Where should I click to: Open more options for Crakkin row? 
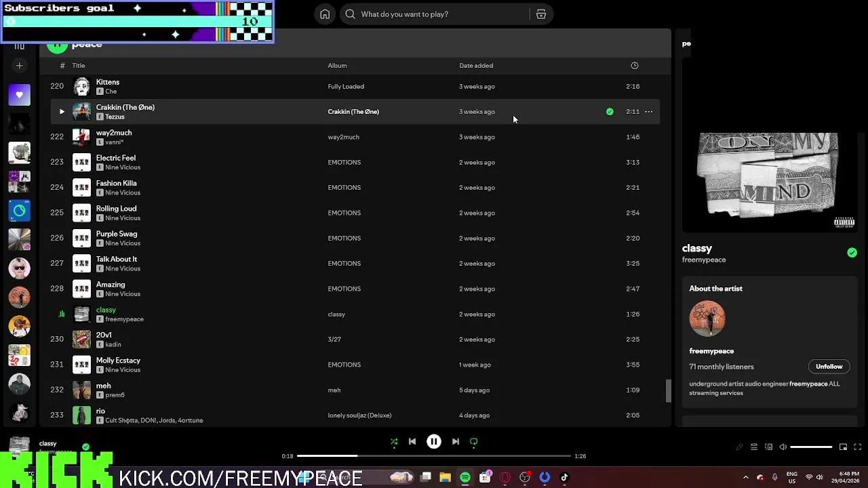648,112
